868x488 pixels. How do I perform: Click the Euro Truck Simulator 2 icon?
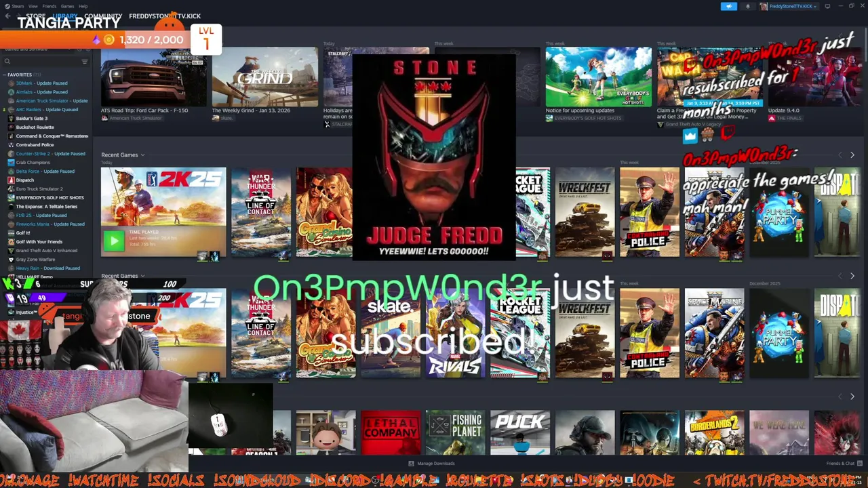click(x=11, y=189)
